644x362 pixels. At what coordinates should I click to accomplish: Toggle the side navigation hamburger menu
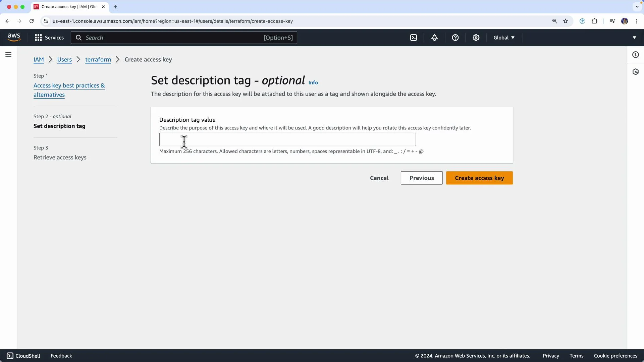(8, 55)
